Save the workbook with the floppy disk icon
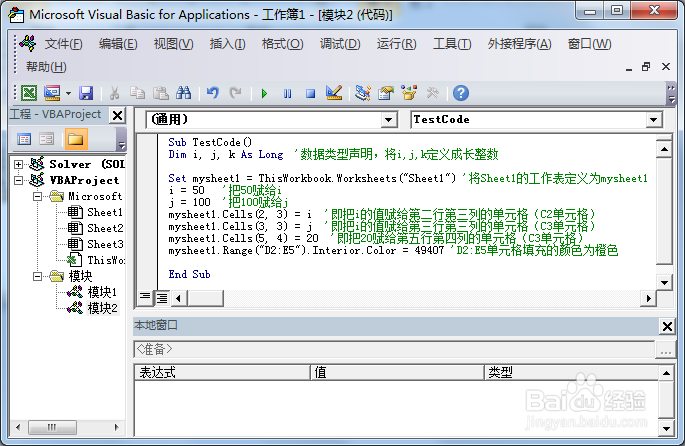The height and width of the screenshot is (446, 685). (86, 93)
